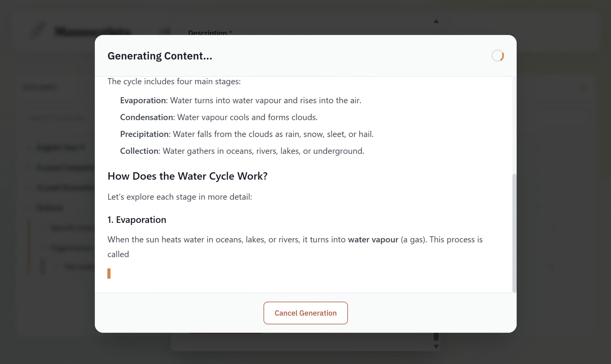Click the paragraph starting with Let's explore
This screenshot has width=611, height=364.
(x=179, y=196)
